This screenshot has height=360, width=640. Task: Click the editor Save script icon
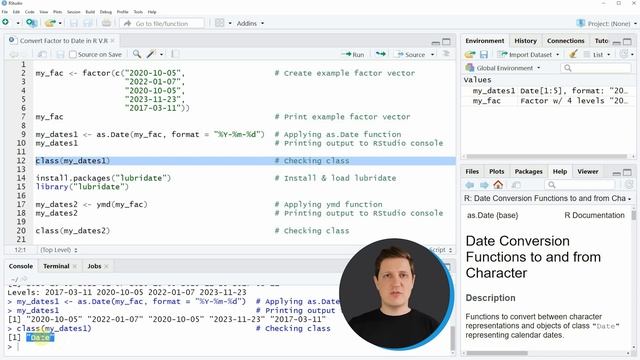pos(60,54)
